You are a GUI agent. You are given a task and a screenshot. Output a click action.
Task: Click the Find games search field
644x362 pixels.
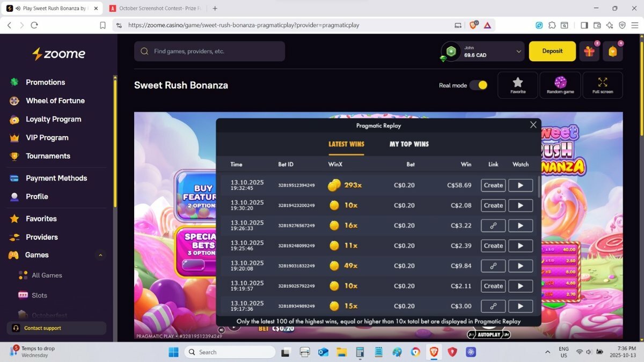(x=209, y=51)
